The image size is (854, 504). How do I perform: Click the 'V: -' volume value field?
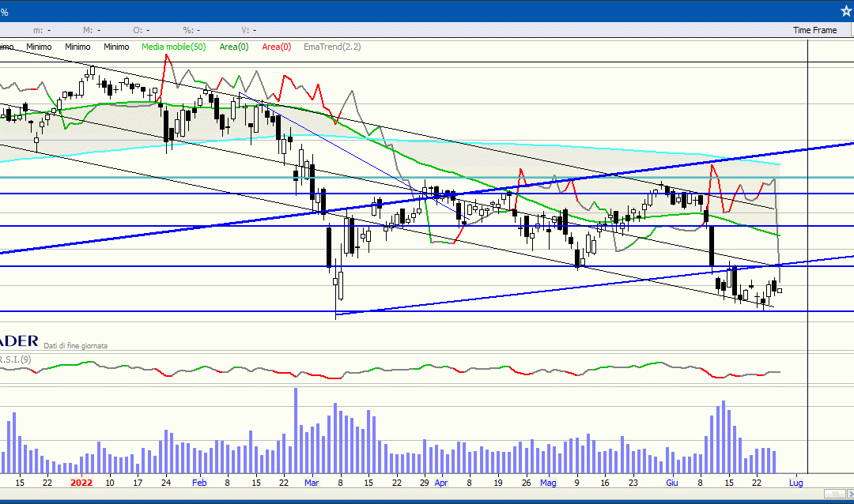249,31
